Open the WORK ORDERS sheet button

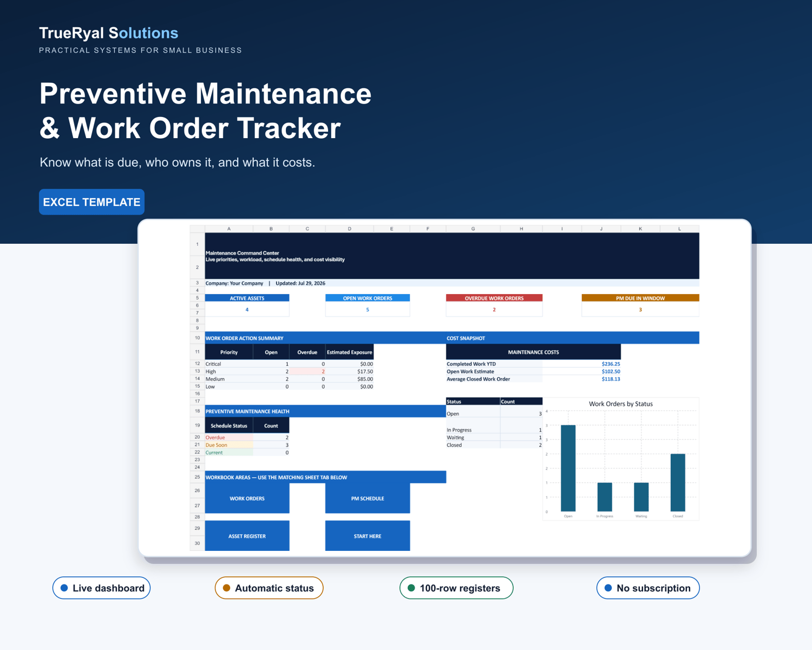coord(247,498)
